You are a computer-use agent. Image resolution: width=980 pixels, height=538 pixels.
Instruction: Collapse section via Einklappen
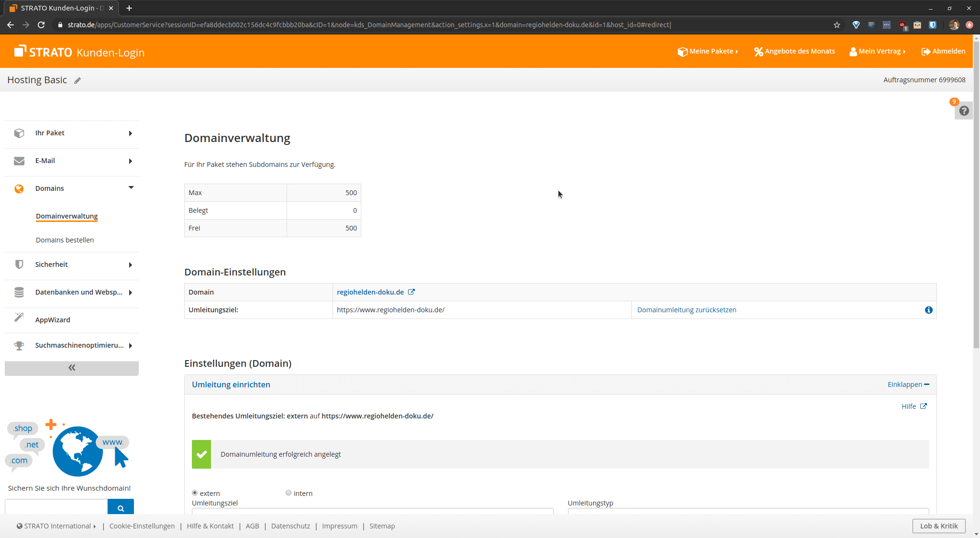pyautogui.click(x=908, y=384)
